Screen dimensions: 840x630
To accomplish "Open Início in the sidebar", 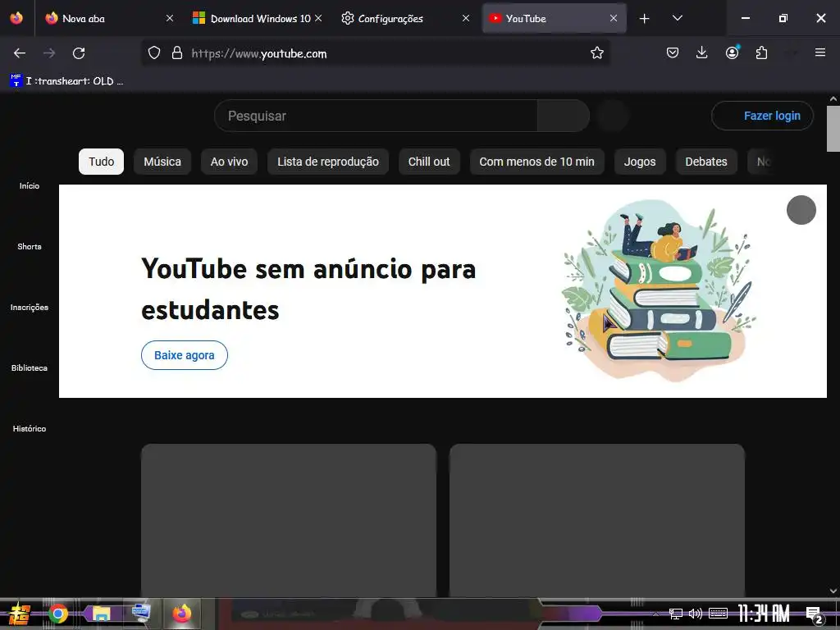I will point(30,186).
